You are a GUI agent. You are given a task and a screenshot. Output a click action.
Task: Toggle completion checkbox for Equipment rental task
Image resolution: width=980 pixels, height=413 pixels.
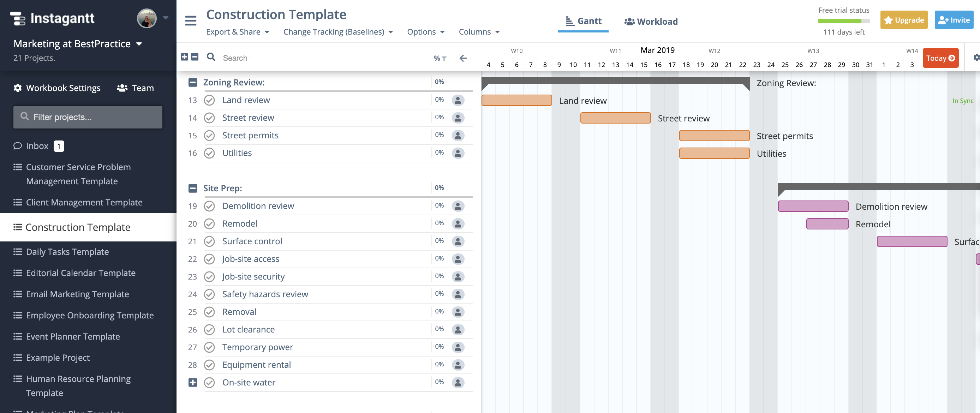[x=210, y=364]
